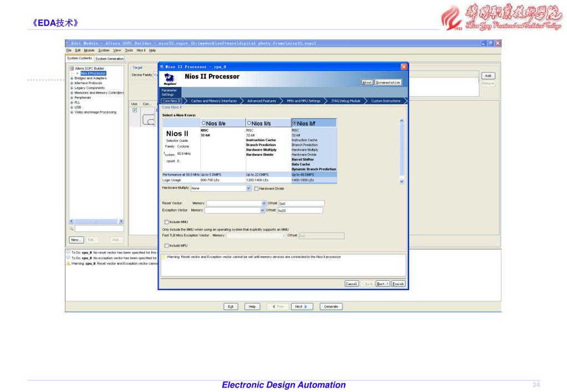
Task: Open the Exception Vector Memory dropdown
Action: (262, 210)
